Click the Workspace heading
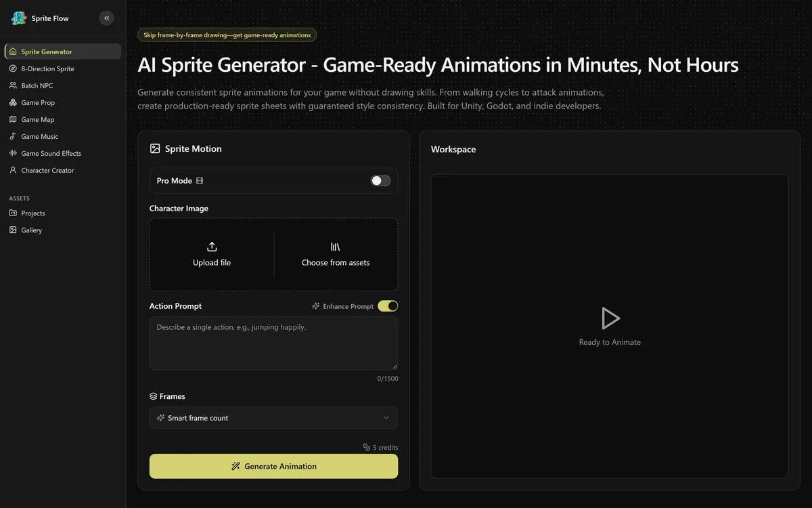The width and height of the screenshot is (812, 508). coord(453,149)
